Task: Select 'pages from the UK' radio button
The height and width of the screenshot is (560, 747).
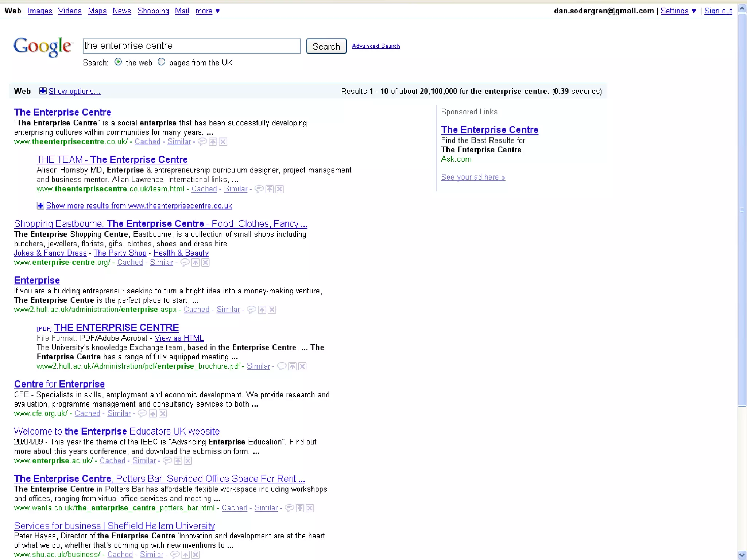Action: click(x=161, y=62)
